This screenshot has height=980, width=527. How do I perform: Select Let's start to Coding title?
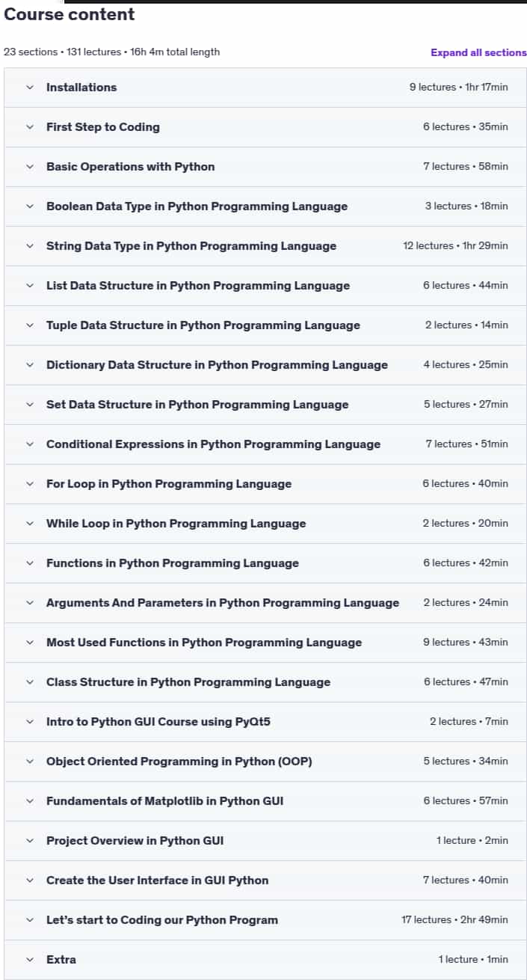click(162, 920)
